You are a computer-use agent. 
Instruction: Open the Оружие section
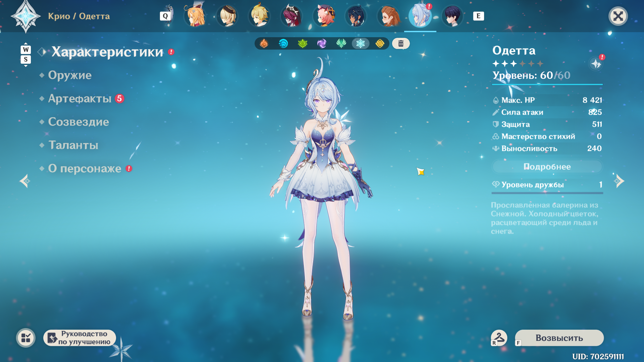[70, 75]
